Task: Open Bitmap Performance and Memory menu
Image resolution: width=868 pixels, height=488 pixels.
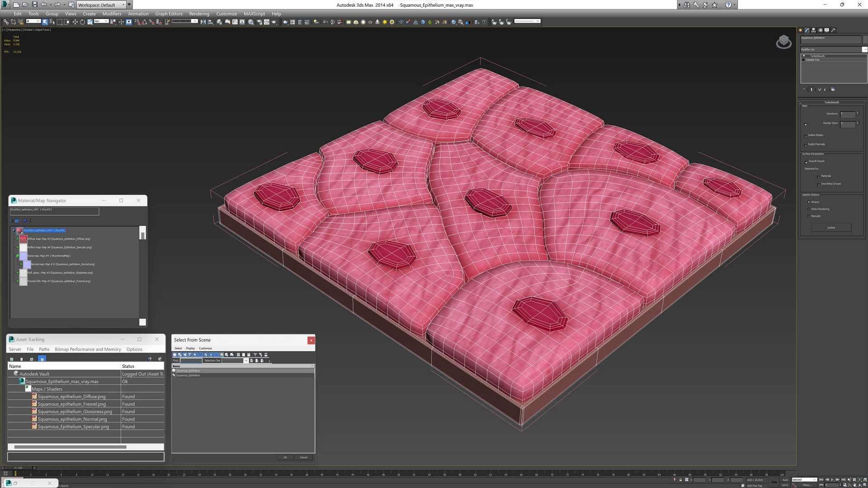Action: click(88, 349)
